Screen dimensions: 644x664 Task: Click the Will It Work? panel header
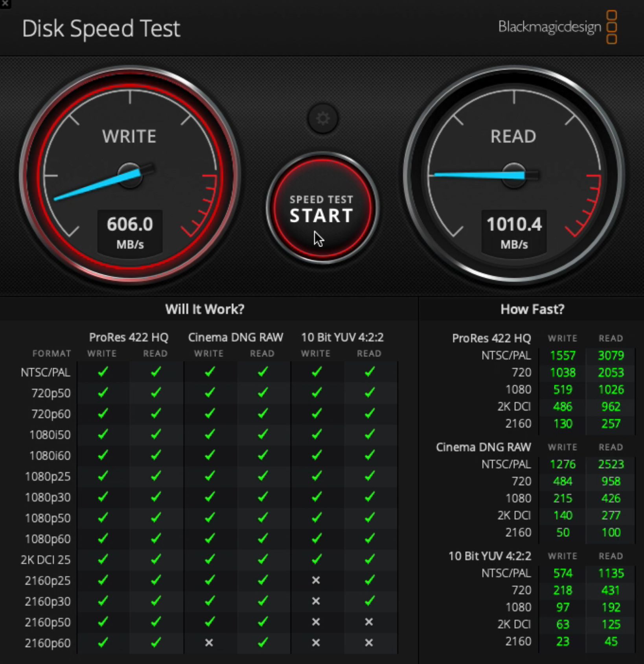pos(205,309)
